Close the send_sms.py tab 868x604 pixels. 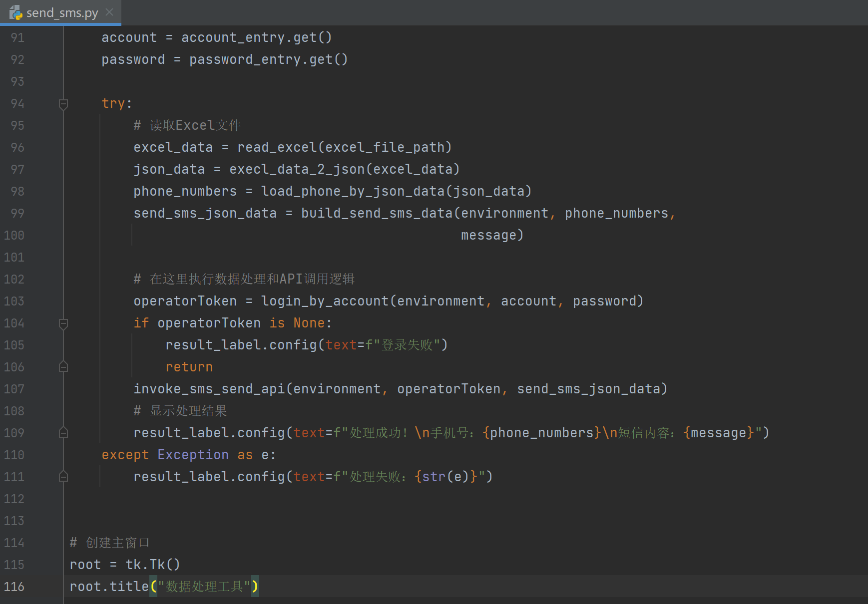coord(109,12)
